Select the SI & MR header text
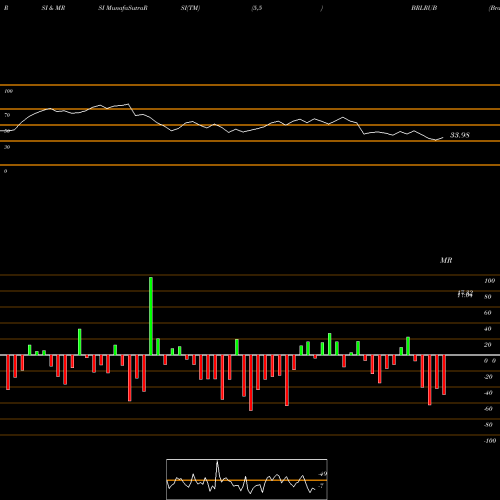Viewport: 500px width, 500px height. [53, 8]
